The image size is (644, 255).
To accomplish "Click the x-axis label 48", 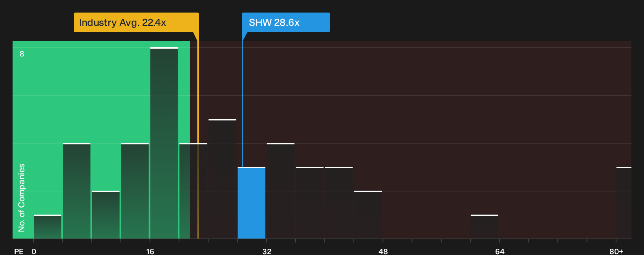I will point(383,251).
